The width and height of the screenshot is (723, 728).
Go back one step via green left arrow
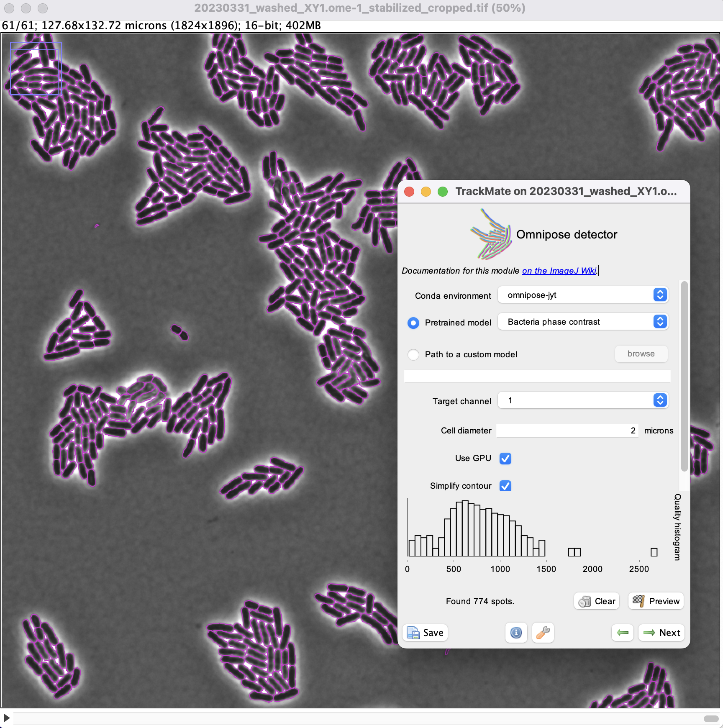click(622, 633)
